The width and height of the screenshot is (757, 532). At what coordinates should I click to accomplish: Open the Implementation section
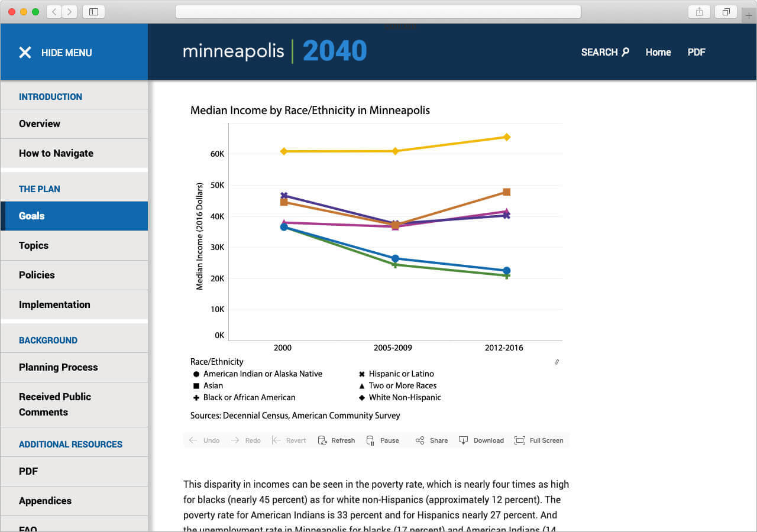(74, 304)
